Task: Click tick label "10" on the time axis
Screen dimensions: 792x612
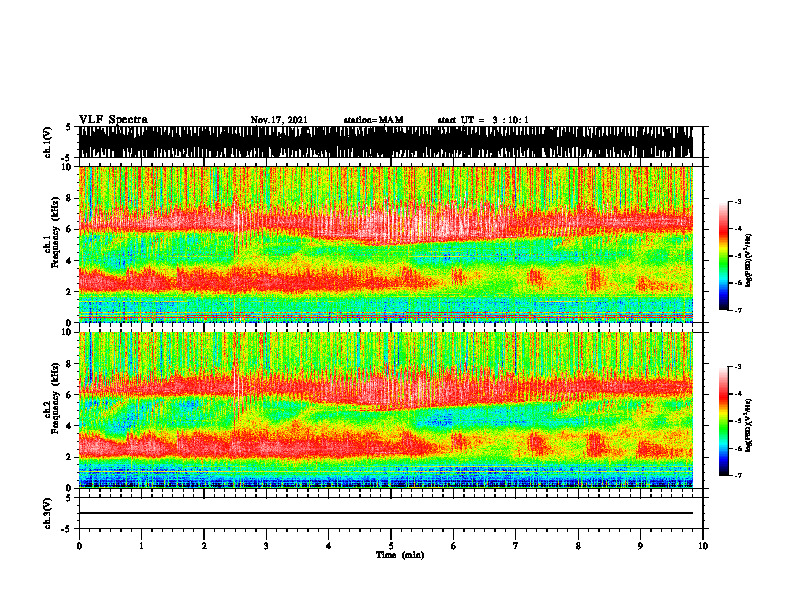Action: tap(703, 546)
